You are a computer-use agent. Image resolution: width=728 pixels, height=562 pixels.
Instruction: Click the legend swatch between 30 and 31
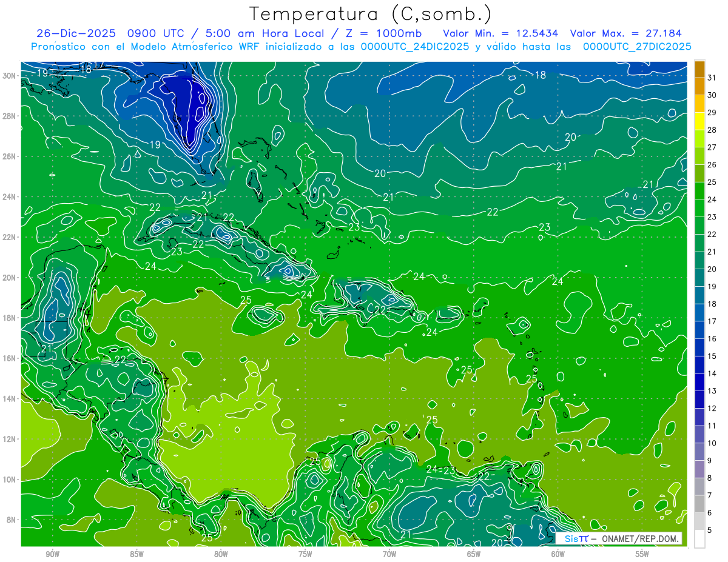pos(699,87)
